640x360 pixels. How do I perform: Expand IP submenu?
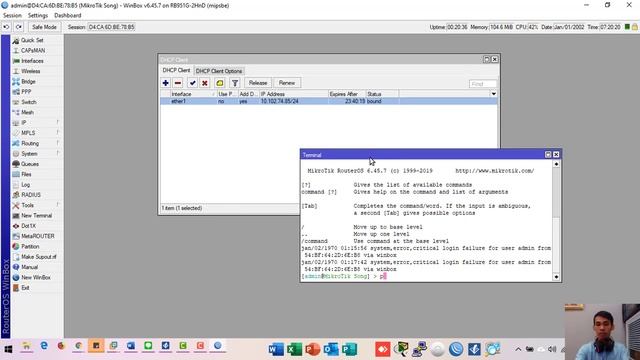point(24,123)
